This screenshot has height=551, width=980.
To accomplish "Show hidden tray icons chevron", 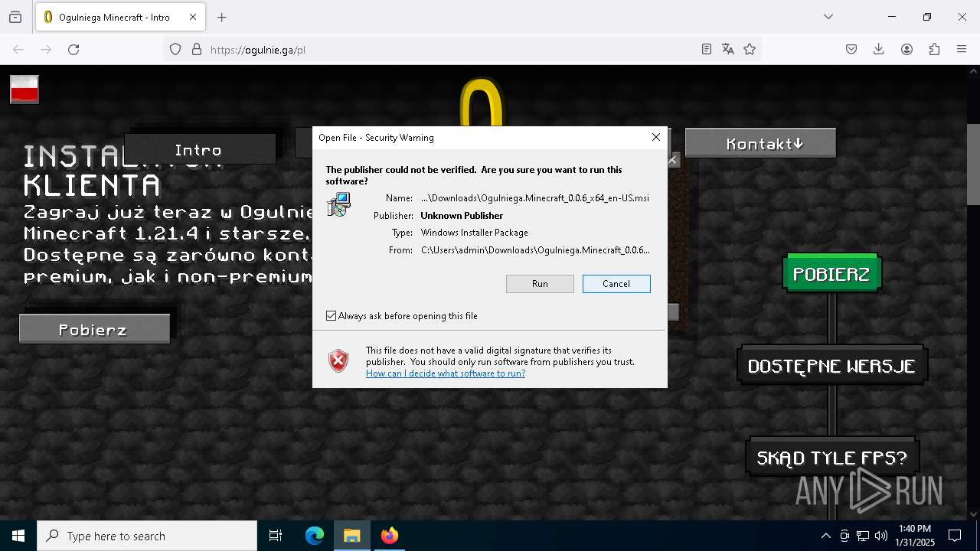I will click(825, 536).
